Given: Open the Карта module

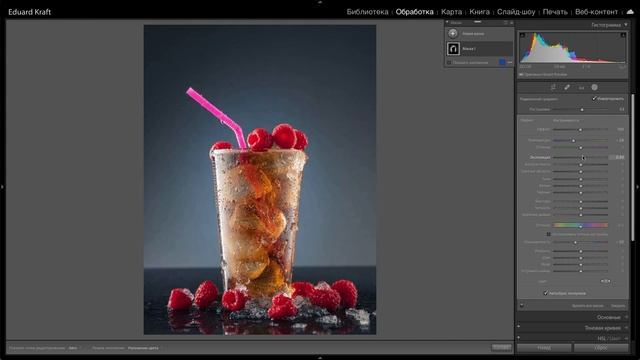Looking at the screenshot, I should [x=451, y=12].
